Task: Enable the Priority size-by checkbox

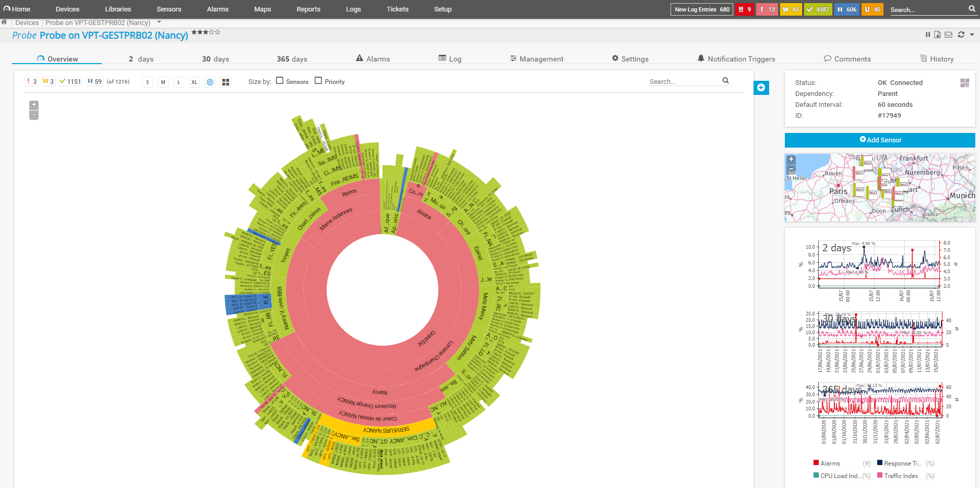Action: (x=318, y=81)
